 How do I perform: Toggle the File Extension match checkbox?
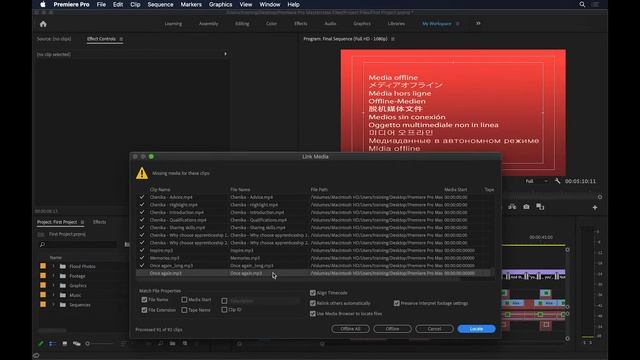[x=144, y=310]
